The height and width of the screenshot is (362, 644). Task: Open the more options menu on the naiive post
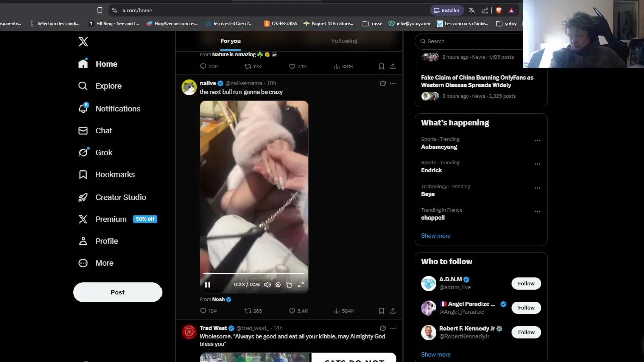pyautogui.click(x=393, y=83)
